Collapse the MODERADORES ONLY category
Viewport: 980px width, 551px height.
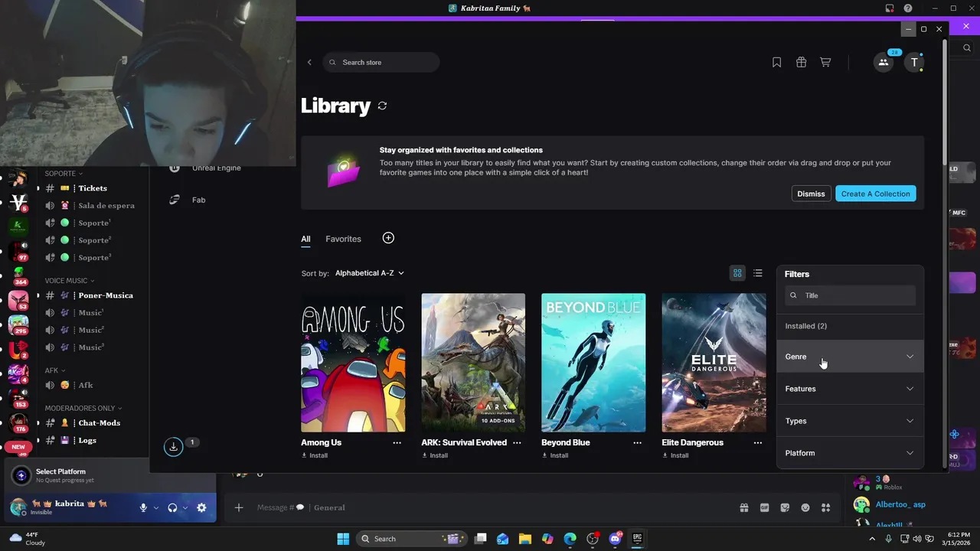tap(83, 408)
